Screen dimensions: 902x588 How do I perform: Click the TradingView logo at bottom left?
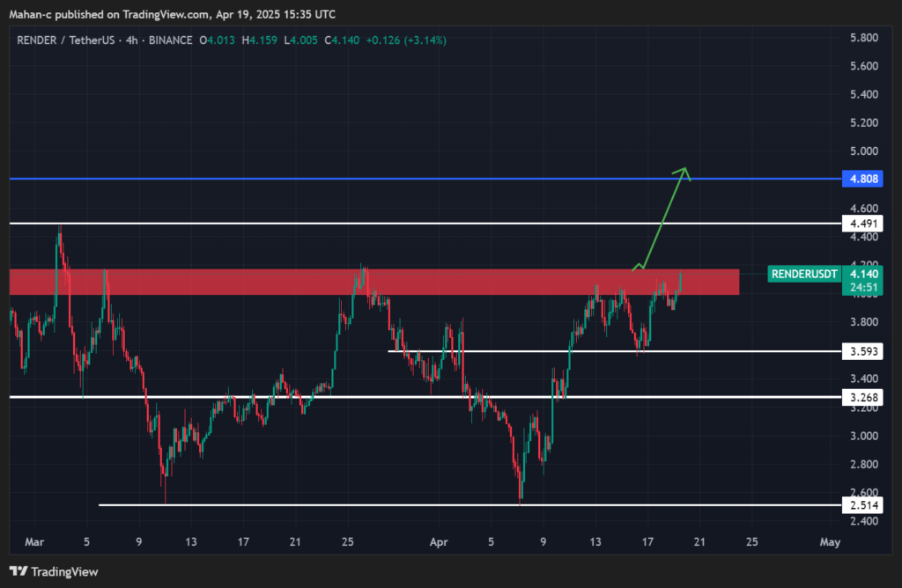tap(54, 571)
